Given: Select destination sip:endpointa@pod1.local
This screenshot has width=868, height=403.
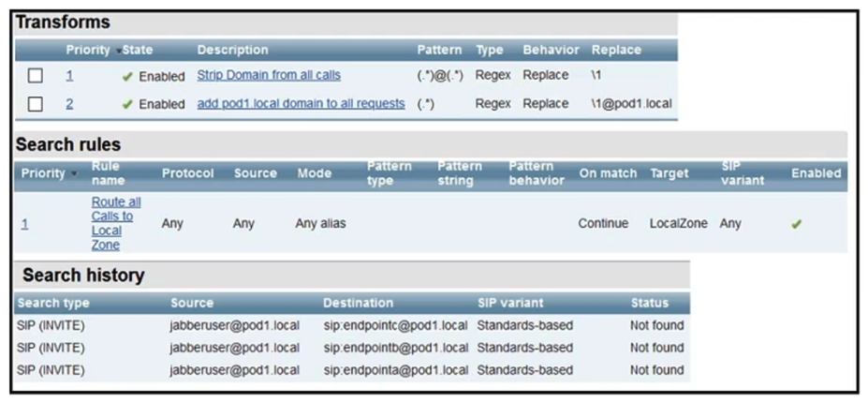Looking at the screenshot, I should click(x=396, y=370).
